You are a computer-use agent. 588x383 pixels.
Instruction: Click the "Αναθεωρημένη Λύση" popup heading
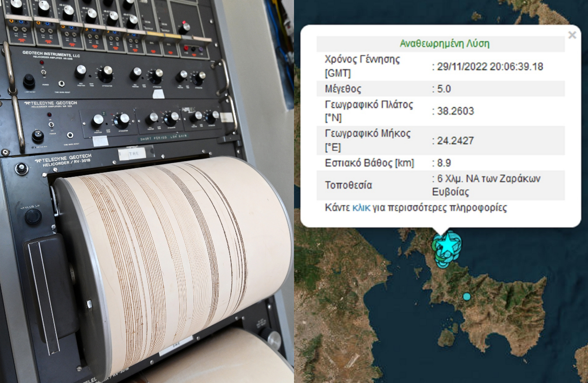coord(444,44)
